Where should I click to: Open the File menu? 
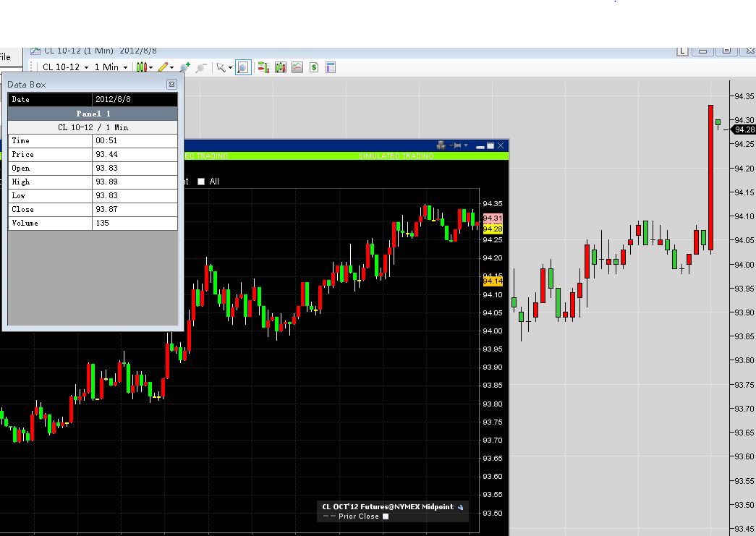(5, 57)
